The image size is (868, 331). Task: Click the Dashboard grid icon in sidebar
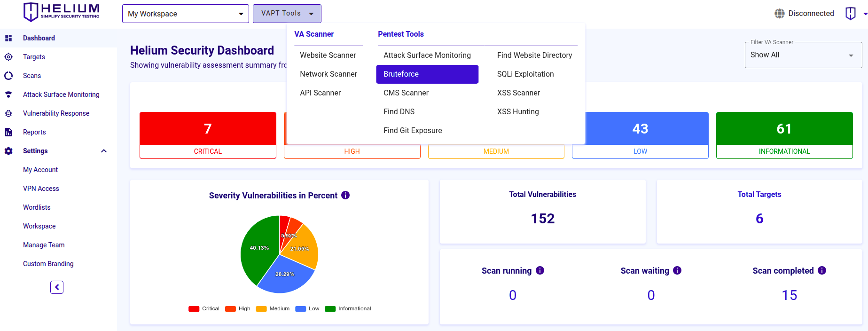click(x=8, y=38)
